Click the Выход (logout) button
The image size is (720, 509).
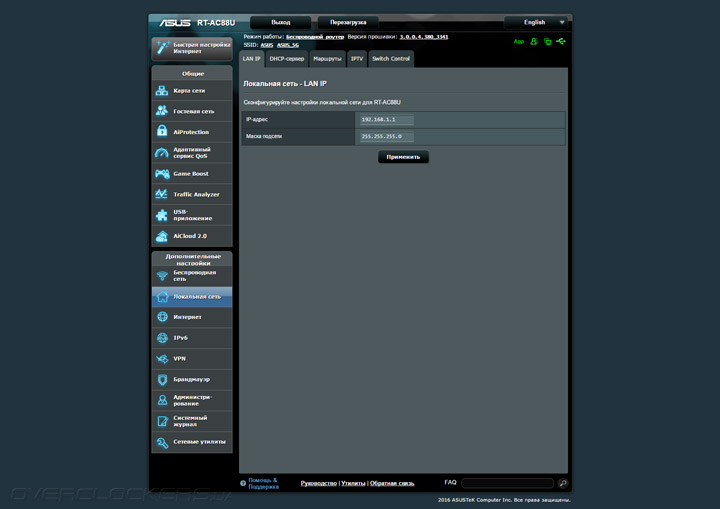click(x=281, y=22)
